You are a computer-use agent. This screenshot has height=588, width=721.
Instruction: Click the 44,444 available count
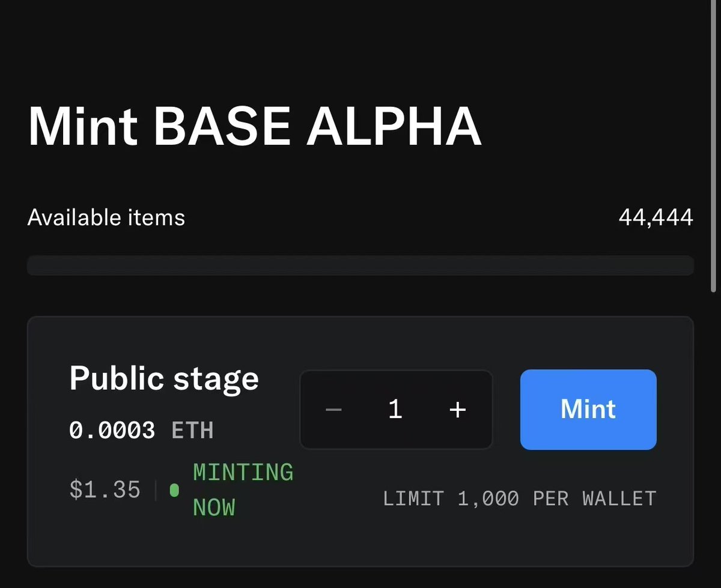coord(656,217)
